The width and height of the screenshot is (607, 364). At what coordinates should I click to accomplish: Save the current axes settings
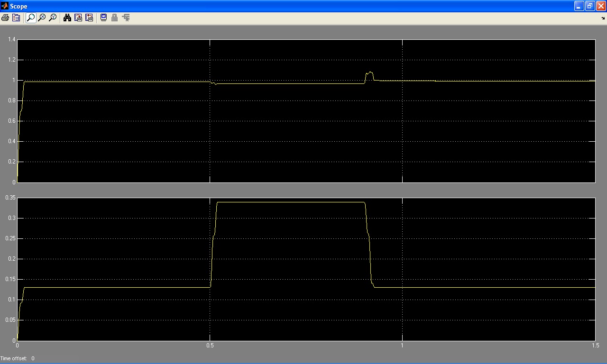click(x=78, y=18)
